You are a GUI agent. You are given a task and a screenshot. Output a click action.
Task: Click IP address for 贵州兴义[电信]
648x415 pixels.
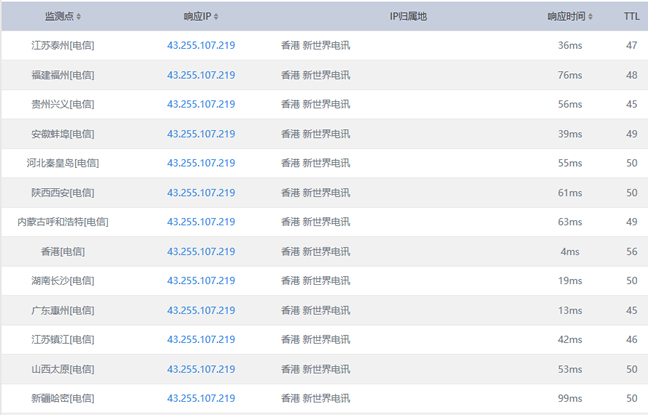tap(201, 104)
